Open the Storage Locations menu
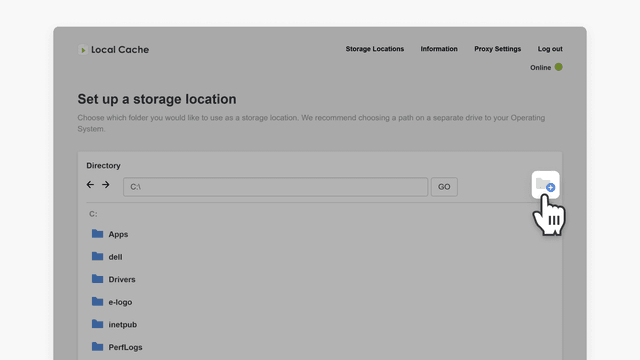Screen dimensions: 640x360 coord(375,49)
